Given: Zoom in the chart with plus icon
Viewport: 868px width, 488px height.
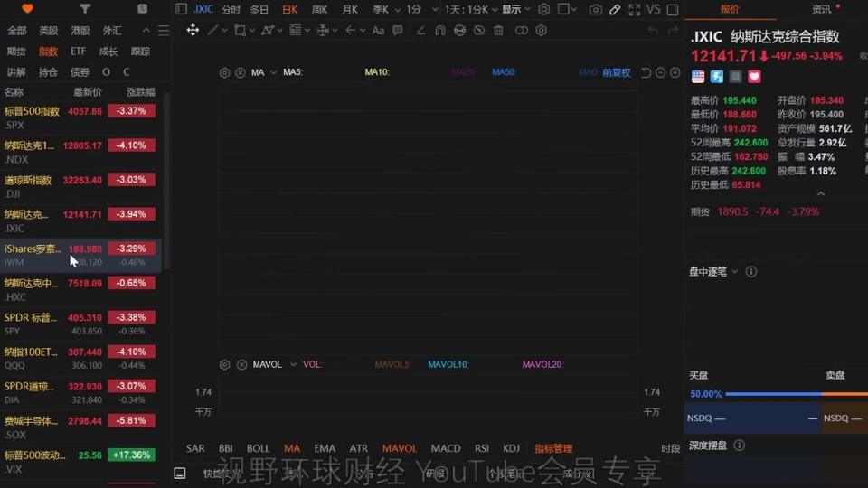Looking at the screenshot, I should (x=675, y=72).
